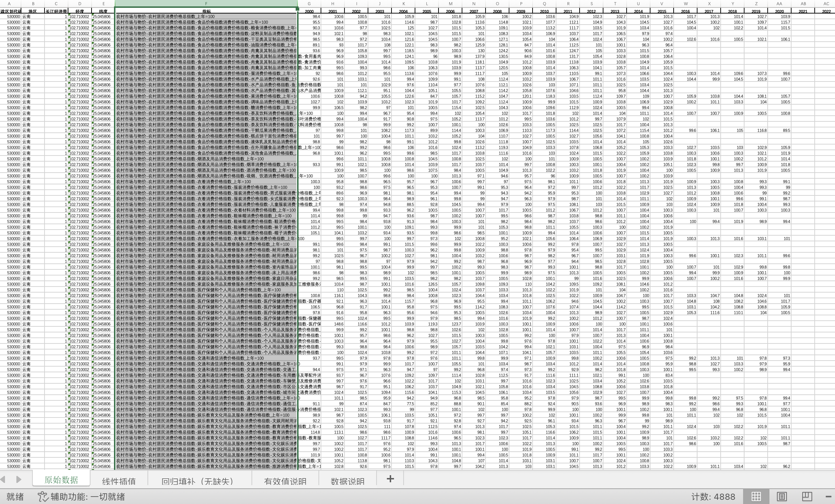Go to the 有效值说明 sheet

285,481
